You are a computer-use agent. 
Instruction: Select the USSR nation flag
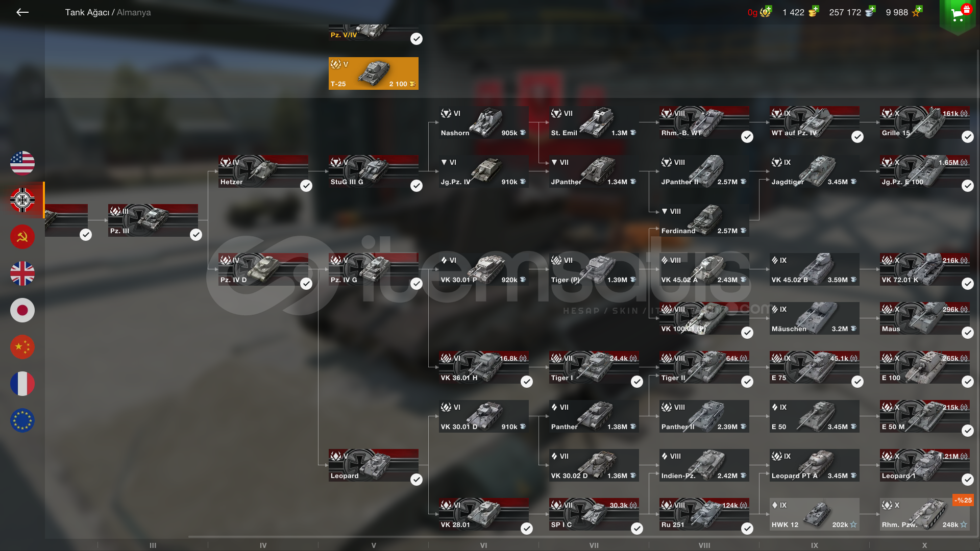pos(22,237)
